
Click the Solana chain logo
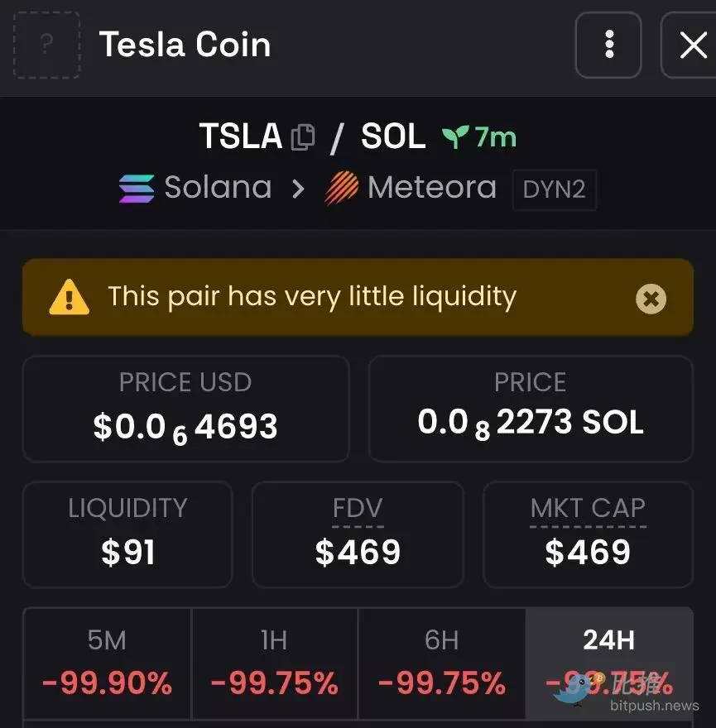pyautogui.click(x=137, y=188)
